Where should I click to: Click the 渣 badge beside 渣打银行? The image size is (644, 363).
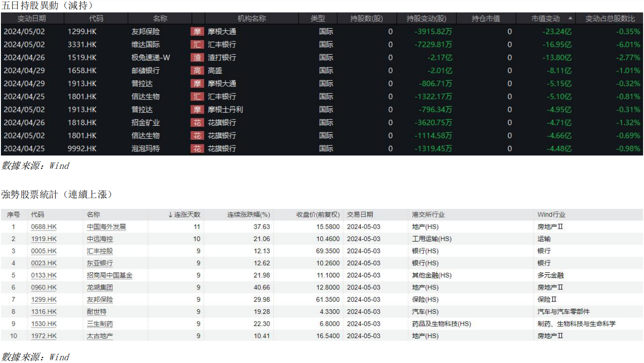click(x=197, y=58)
